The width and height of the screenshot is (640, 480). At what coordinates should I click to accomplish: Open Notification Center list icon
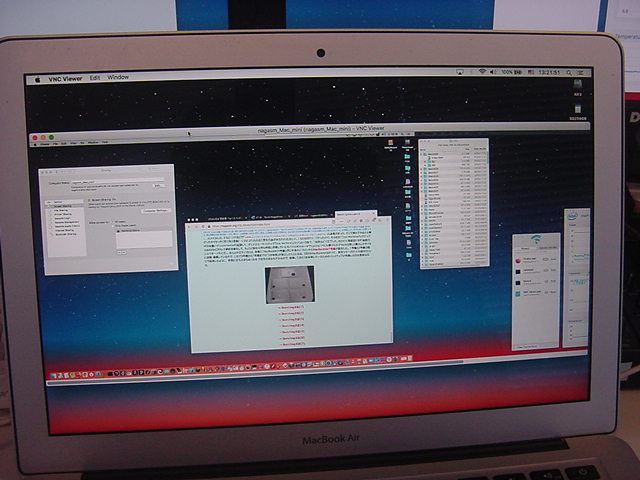580,73
